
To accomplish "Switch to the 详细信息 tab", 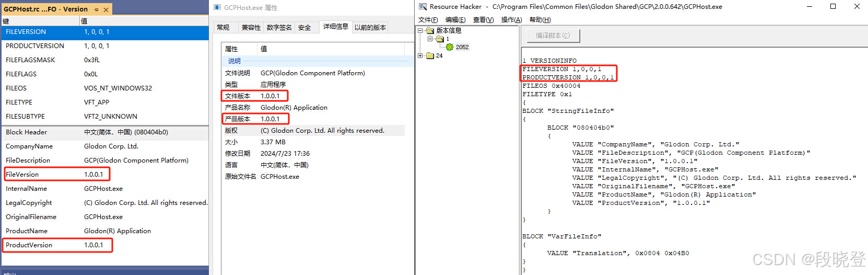I will pos(335,27).
